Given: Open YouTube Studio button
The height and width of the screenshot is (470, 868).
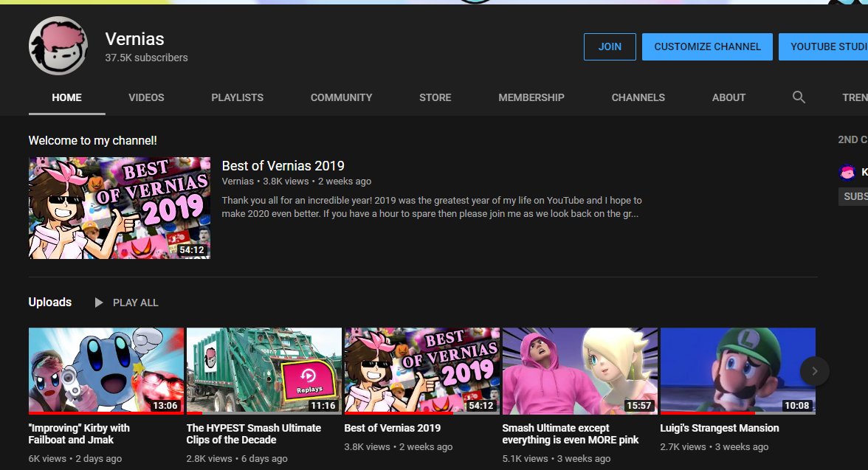Looking at the screenshot, I should point(823,46).
